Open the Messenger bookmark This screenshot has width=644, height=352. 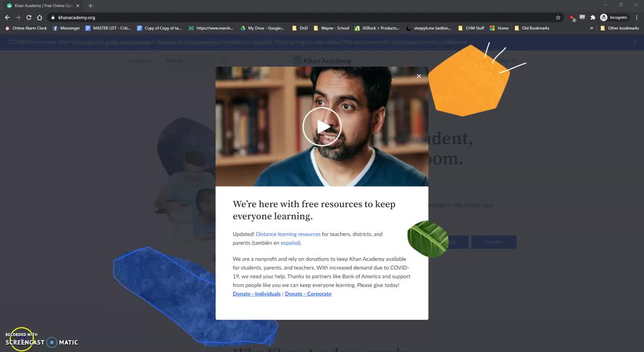click(x=66, y=28)
